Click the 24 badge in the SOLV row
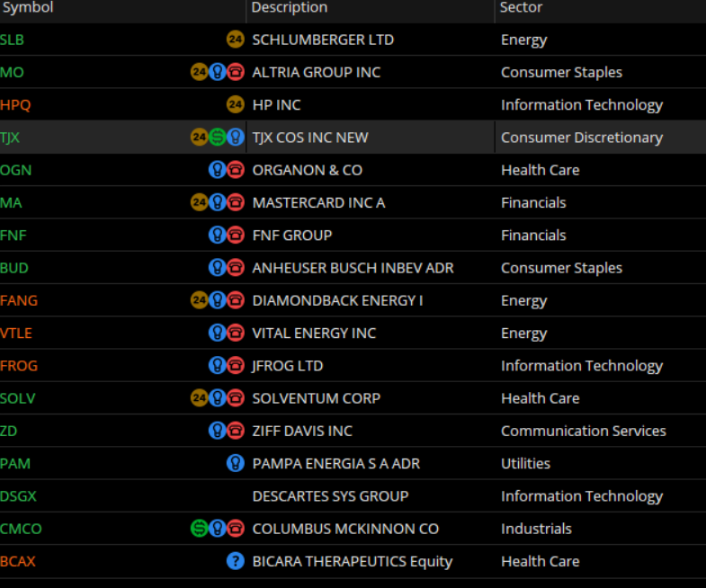This screenshot has width=706, height=588. point(200,398)
